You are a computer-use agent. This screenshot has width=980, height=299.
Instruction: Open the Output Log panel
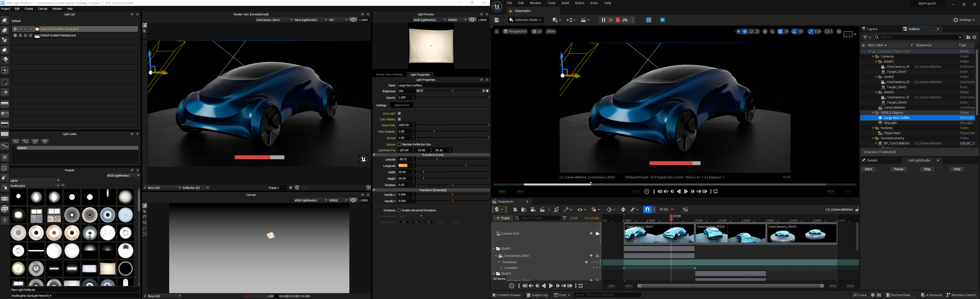537,295
